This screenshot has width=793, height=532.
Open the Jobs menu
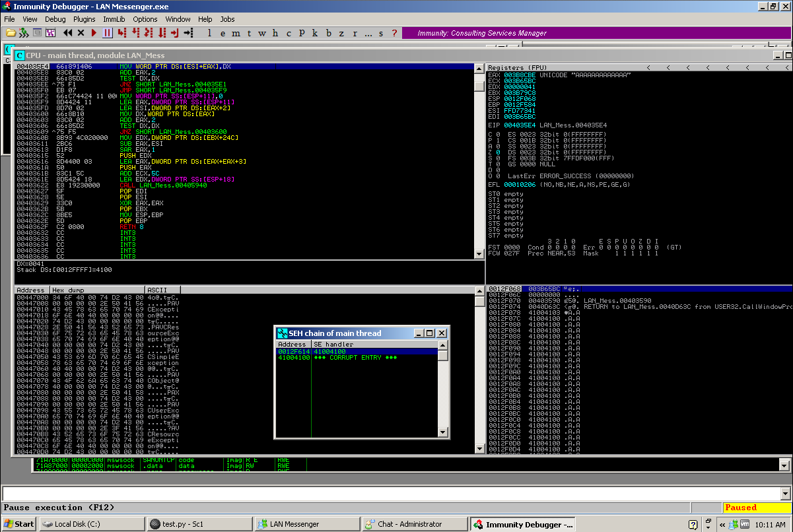click(227, 19)
